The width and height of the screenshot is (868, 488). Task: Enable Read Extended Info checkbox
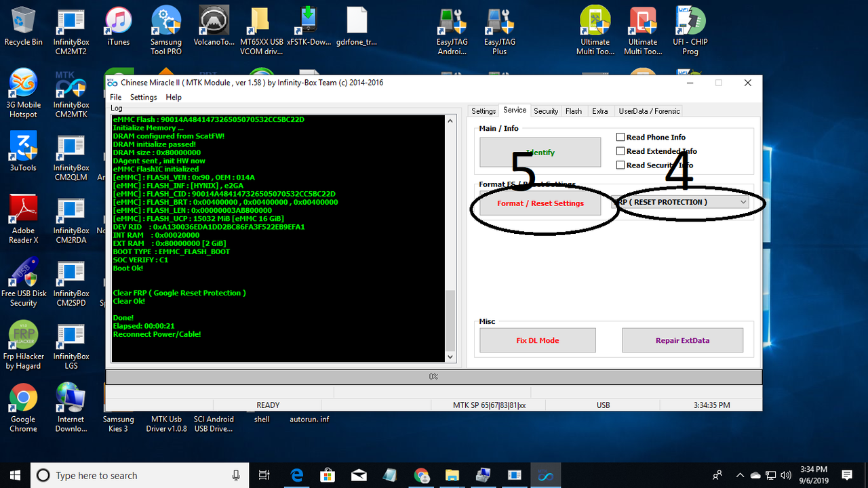click(620, 151)
